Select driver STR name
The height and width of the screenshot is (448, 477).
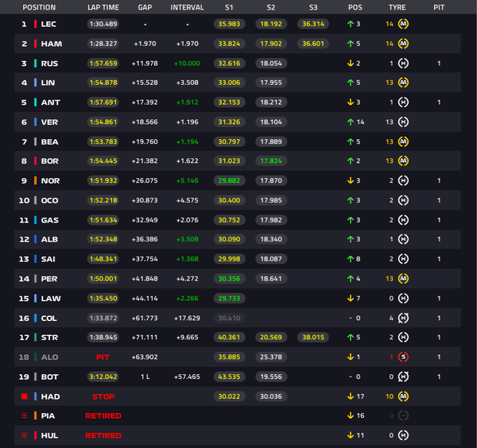coord(49,338)
